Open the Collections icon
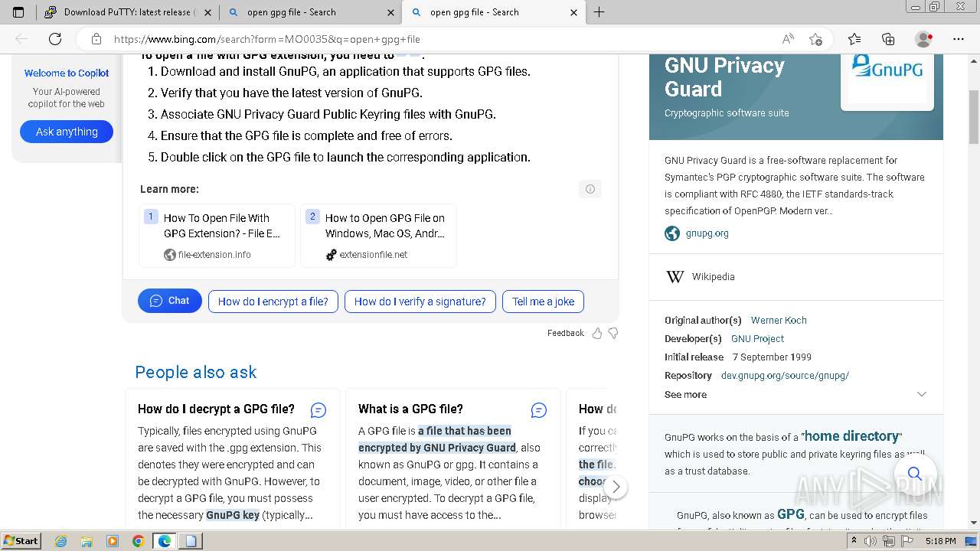 pos(888,39)
